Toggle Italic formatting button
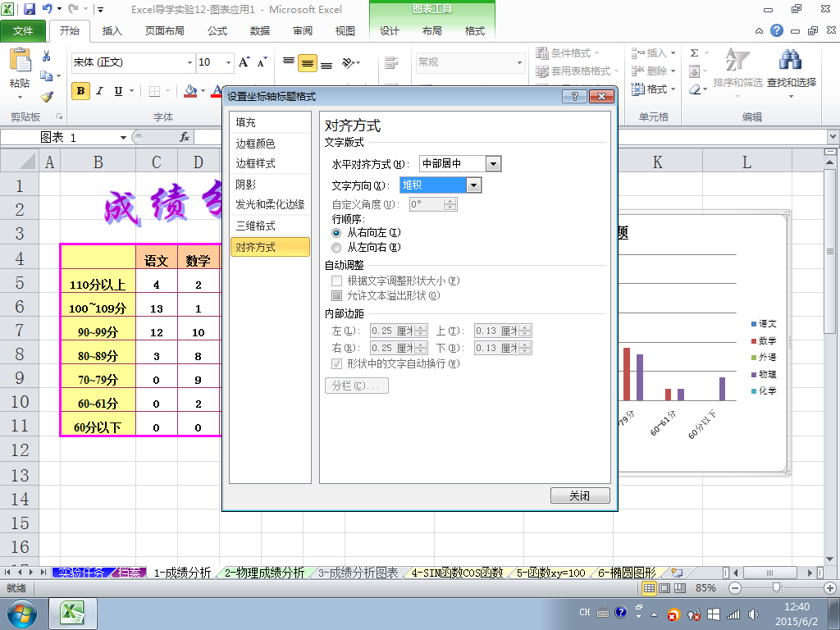 pos(99,91)
